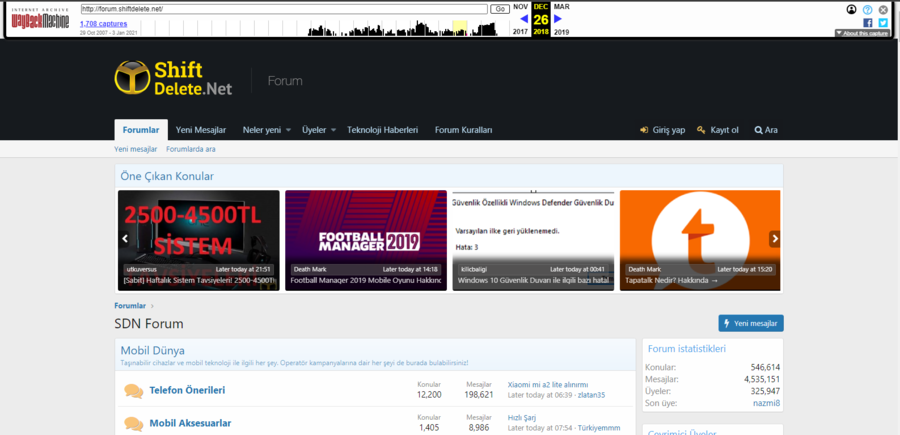
Task: Open Football Manager 2019 featured thumbnail
Action: (x=366, y=240)
